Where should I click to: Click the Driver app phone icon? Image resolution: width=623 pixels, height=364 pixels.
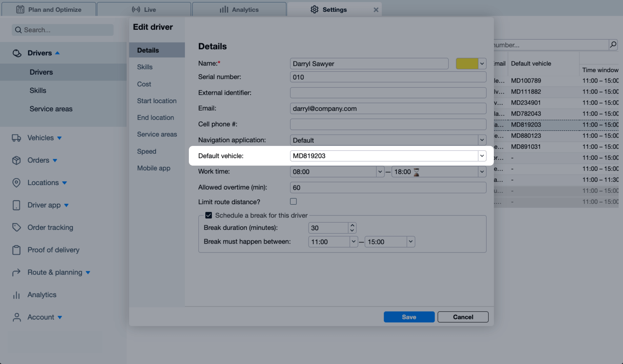click(x=16, y=205)
